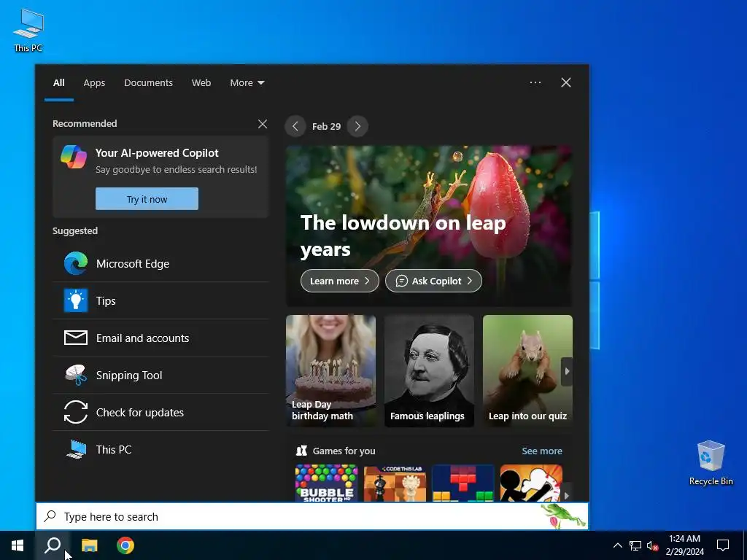Click the Ask Copilot button
The width and height of the screenshot is (747, 560).
(x=433, y=281)
